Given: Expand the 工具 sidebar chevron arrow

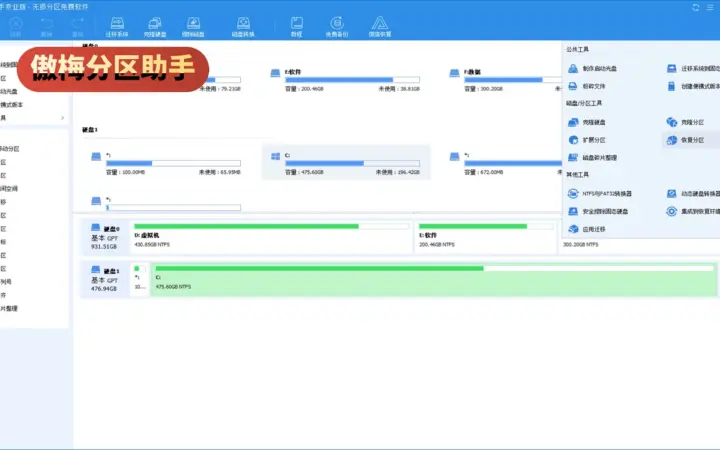Looking at the screenshot, I should click(62, 118).
